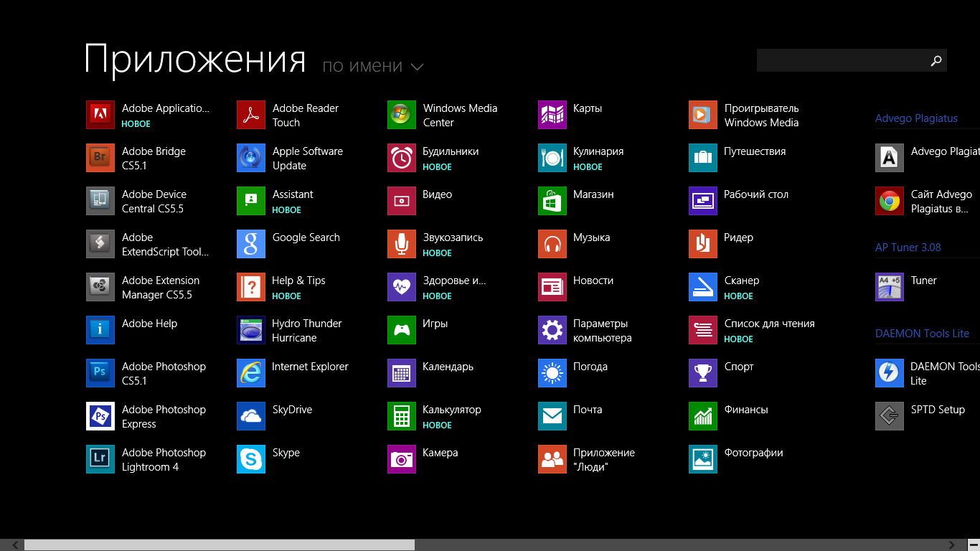Screen dimensions: 980x551
Task: Open Игры gamepad icon
Action: 402,330
